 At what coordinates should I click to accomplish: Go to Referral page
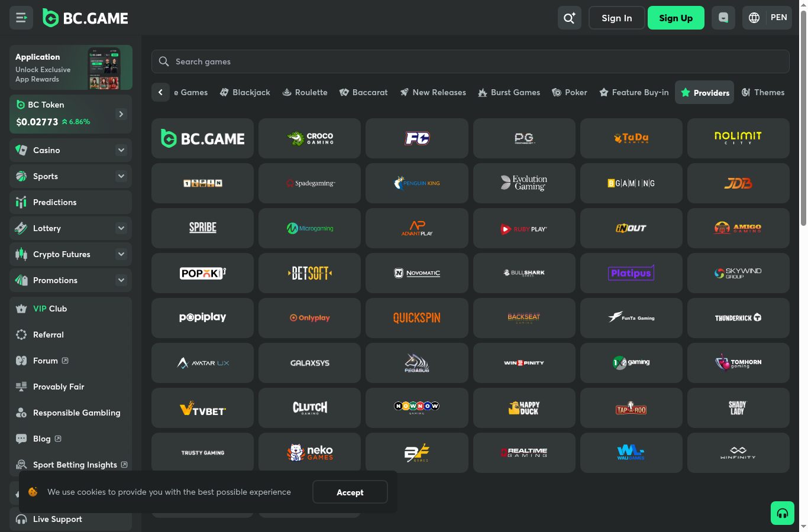70,335
